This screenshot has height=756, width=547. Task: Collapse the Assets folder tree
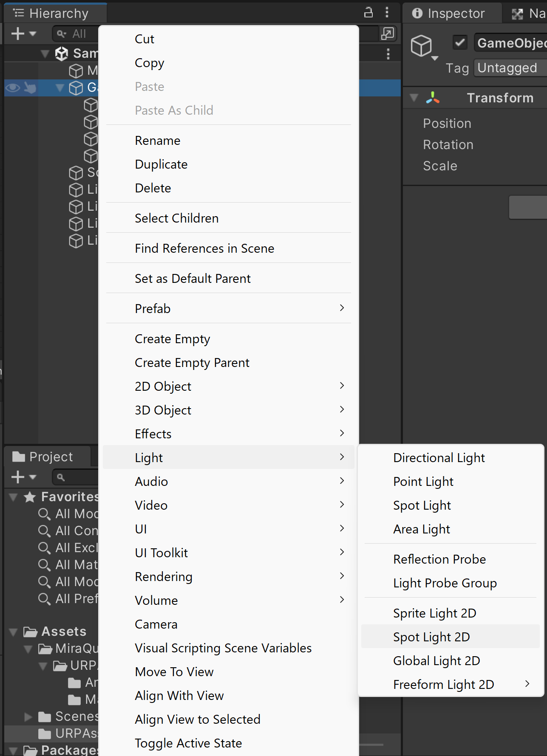click(x=14, y=632)
